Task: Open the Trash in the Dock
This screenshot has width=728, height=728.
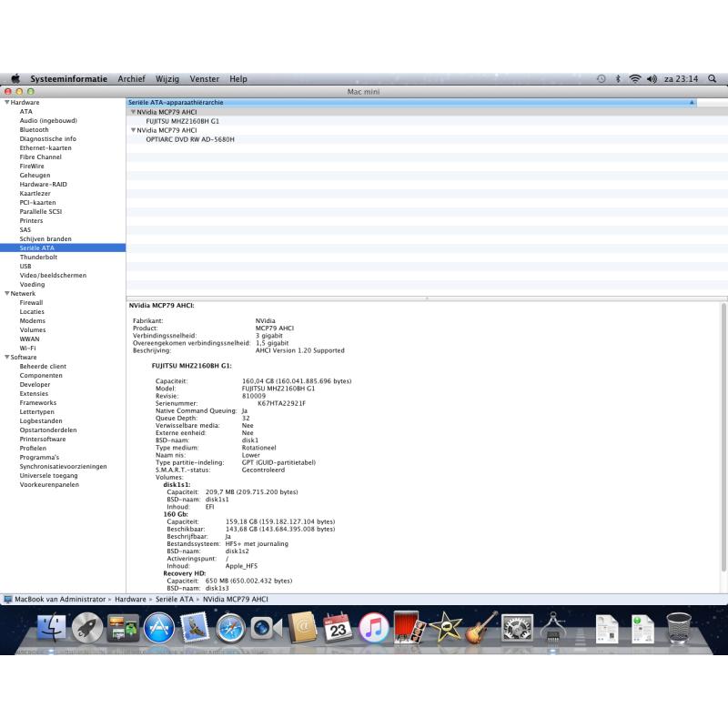Action: pos(678,628)
